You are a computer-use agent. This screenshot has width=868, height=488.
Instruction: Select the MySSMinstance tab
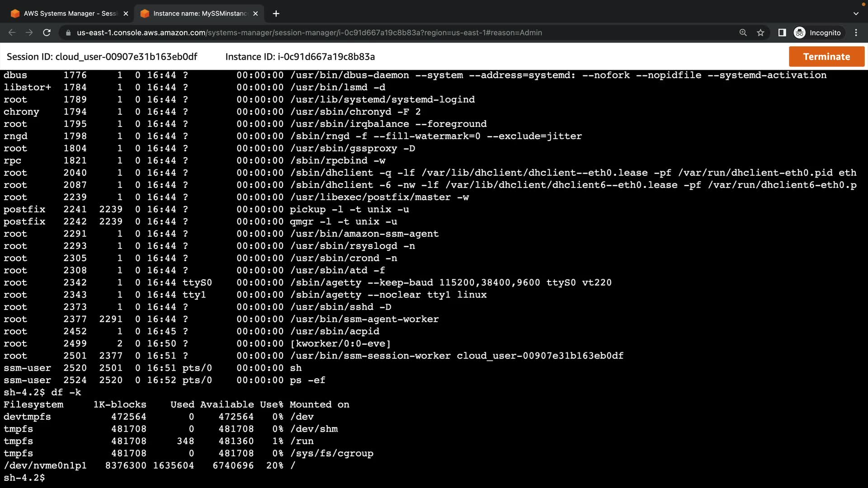click(x=199, y=14)
